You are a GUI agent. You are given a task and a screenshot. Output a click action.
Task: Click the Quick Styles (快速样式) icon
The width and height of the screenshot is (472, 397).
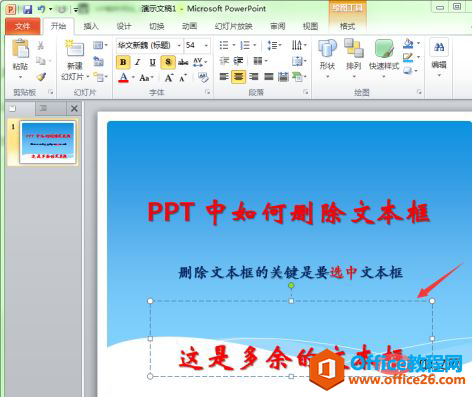(384, 48)
